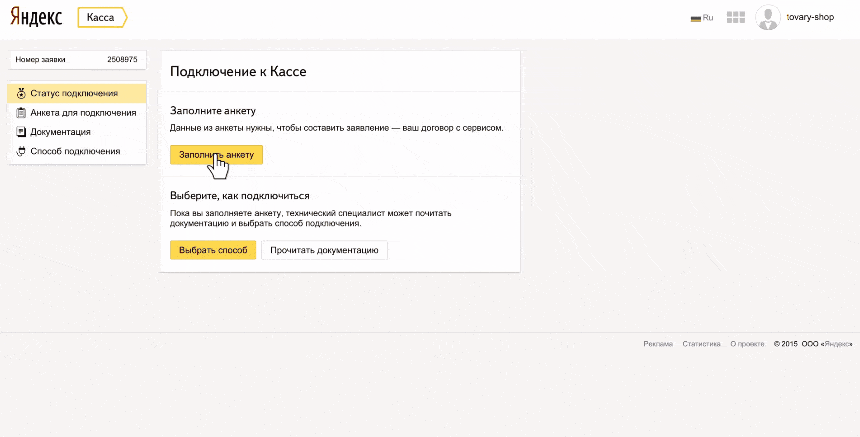Viewport: 860px width, 437px height.
Task: Click the Прочитать документацию button
Action: pyautogui.click(x=324, y=250)
